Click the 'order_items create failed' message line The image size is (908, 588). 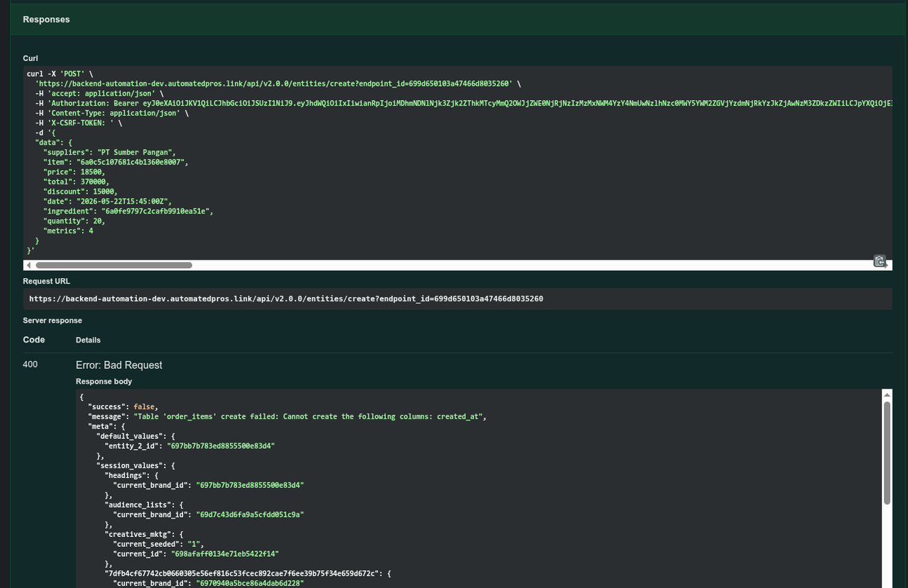(x=287, y=417)
